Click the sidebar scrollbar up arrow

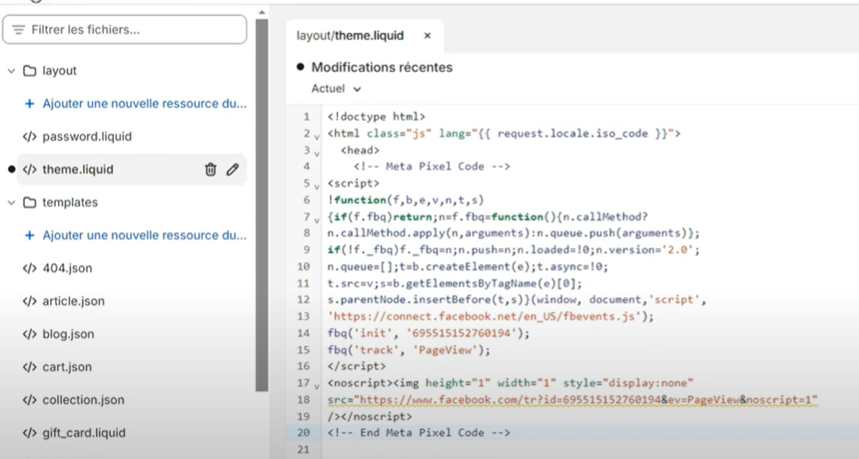pos(262,12)
